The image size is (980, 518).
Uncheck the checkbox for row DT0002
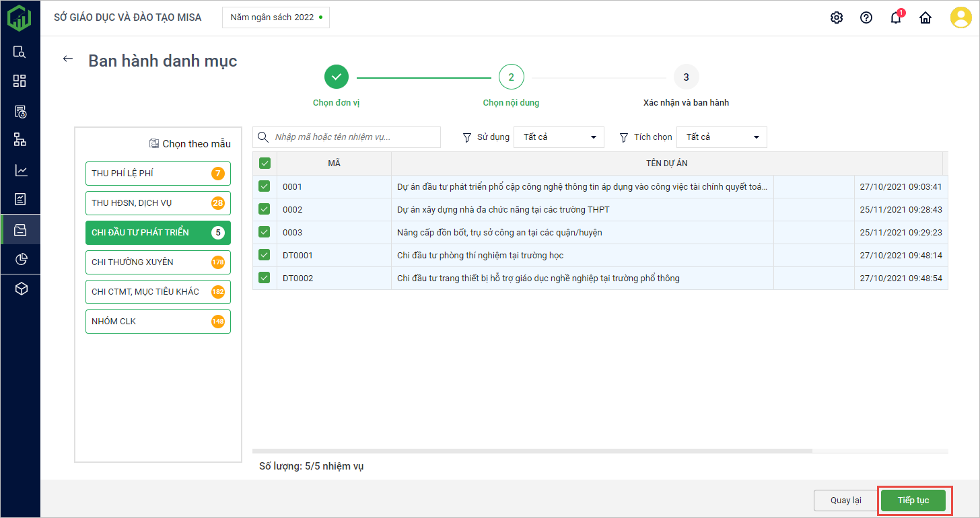265,278
